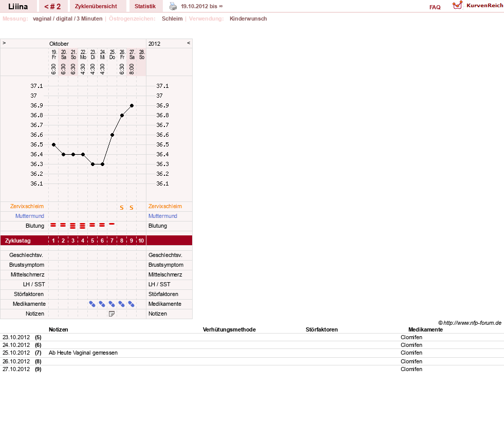
Task: Select the heavy bleeding mark on day 4
Action: (83, 226)
